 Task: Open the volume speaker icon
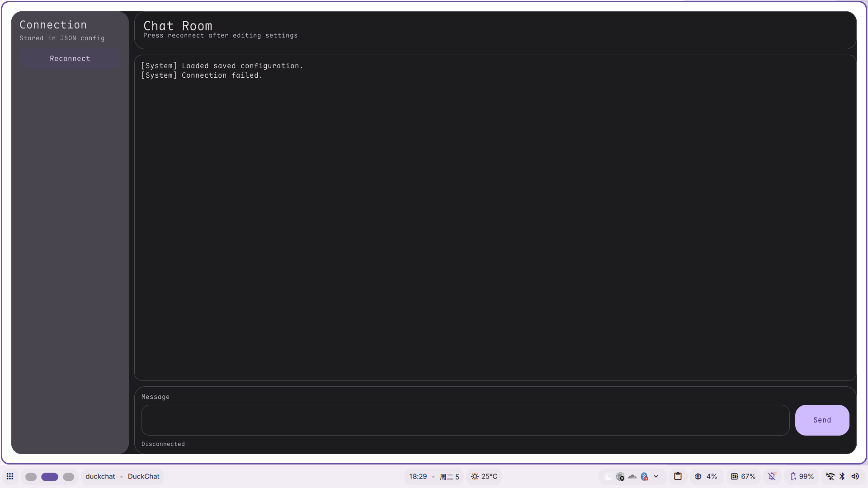pos(855,476)
